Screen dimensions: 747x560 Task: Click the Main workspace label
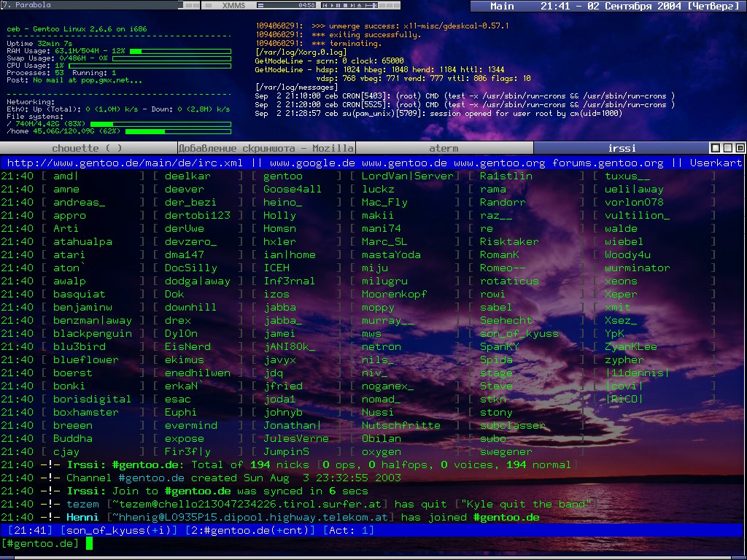pyautogui.click(x=502, y=6)
